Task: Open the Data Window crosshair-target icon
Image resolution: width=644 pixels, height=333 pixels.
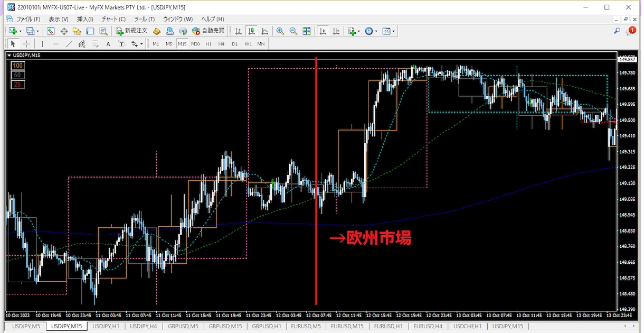Action: 64,31
